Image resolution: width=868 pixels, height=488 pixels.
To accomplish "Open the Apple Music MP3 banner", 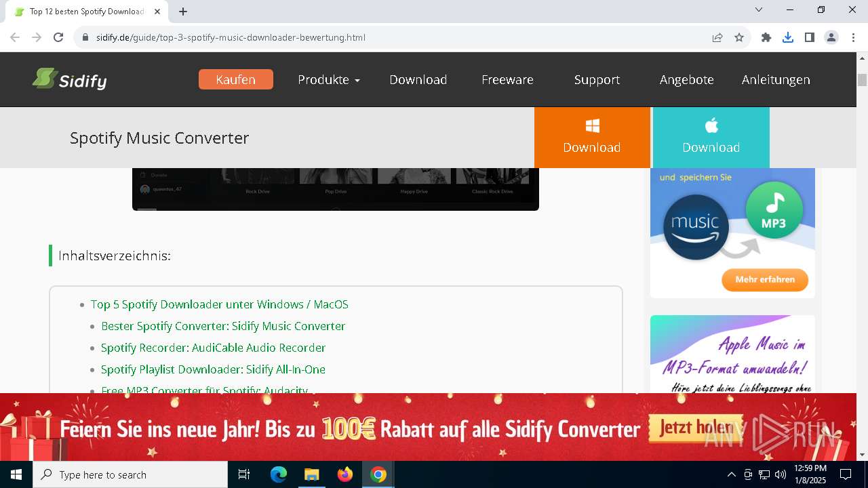I will click(x=732, y=354).
